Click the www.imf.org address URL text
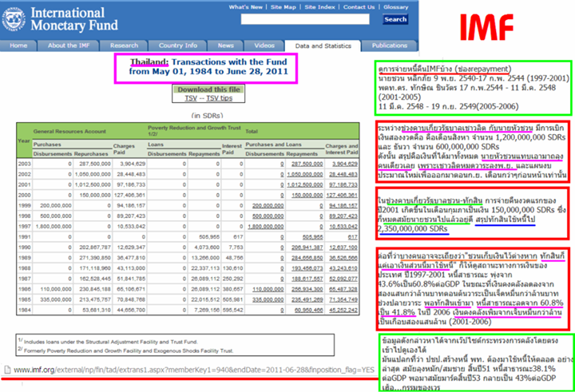The height and width of the screenshot is (392, 575). coord(193,370)
